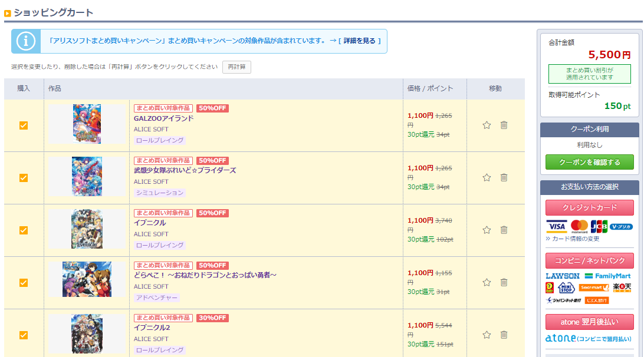644x357 pixels.
Task: Open the どらぺこ！ product title
Action: 205,275
